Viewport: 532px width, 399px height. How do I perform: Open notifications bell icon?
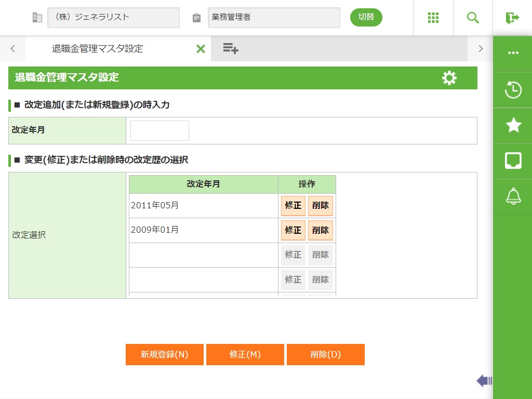coord(513,196)
